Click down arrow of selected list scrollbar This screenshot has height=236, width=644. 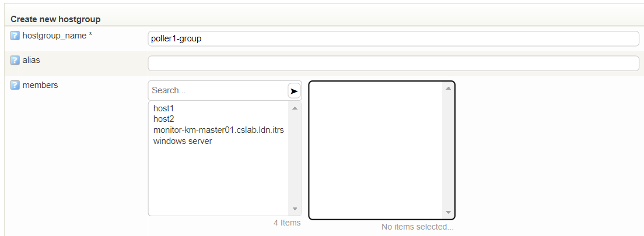point(448,213)
